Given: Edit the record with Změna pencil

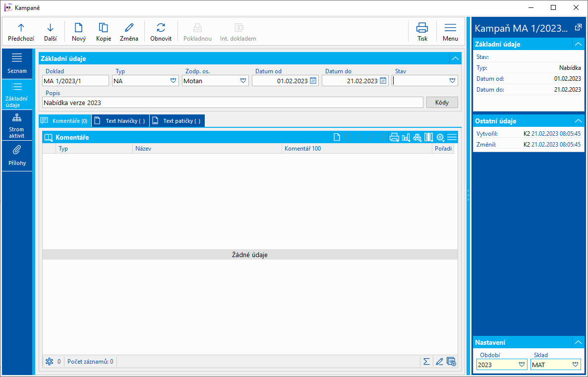Looking at the screenshot, I should coord(129,32).
